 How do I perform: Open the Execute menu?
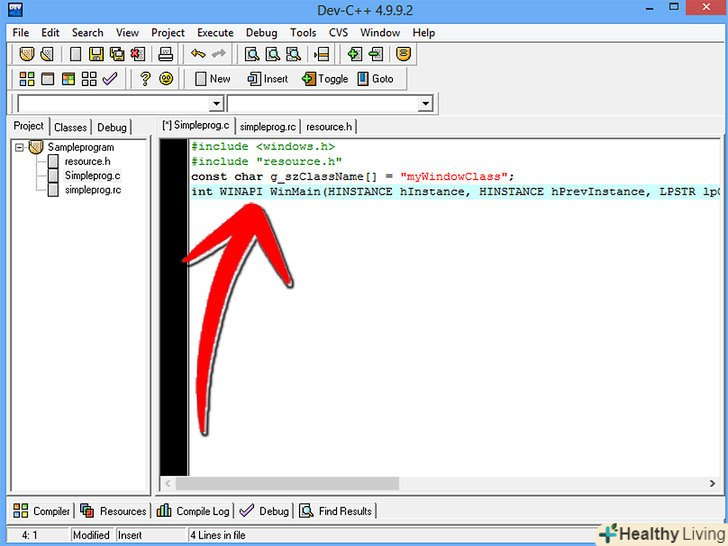(x=215, y=32)
